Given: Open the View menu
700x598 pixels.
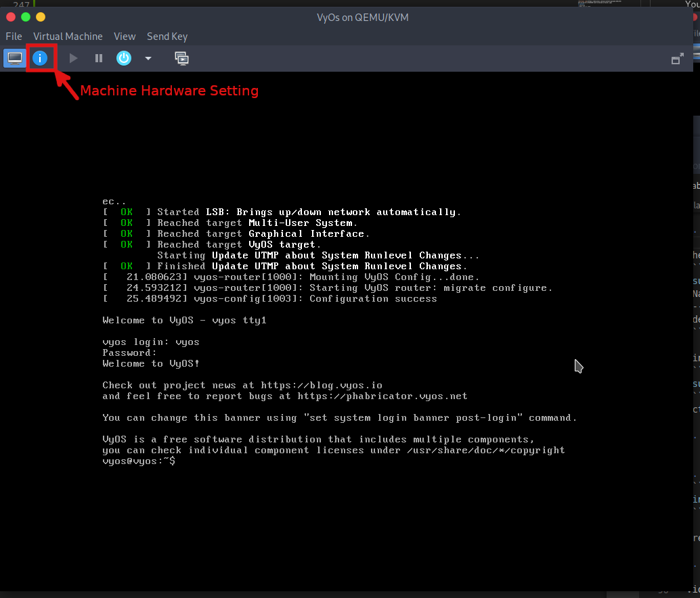Looking at the screenshot, I should [125, 37].
